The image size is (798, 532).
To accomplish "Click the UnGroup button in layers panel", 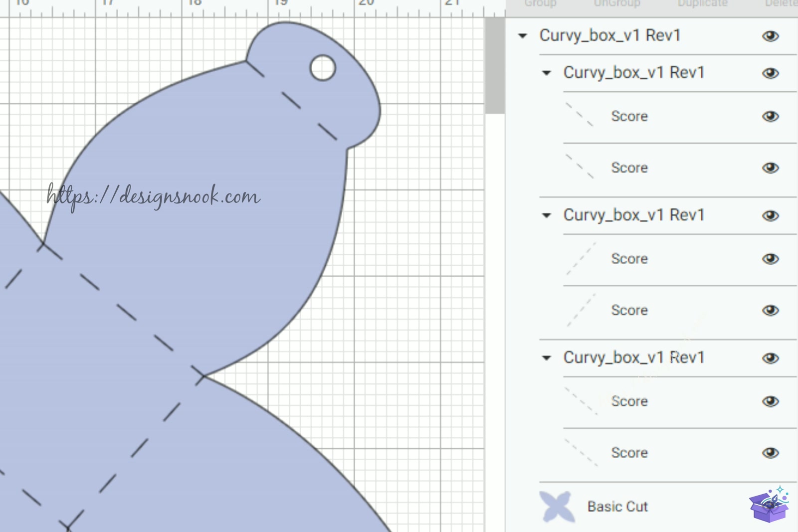I will (x=617, y=3).
